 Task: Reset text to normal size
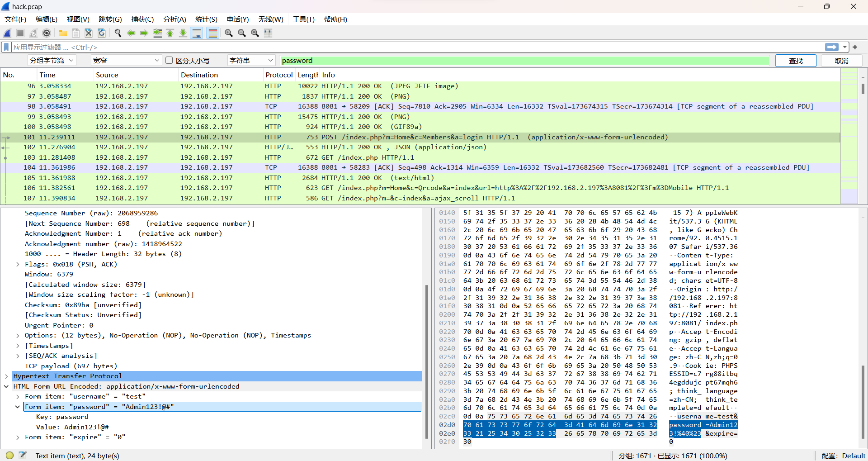click(x=255, y=33)
